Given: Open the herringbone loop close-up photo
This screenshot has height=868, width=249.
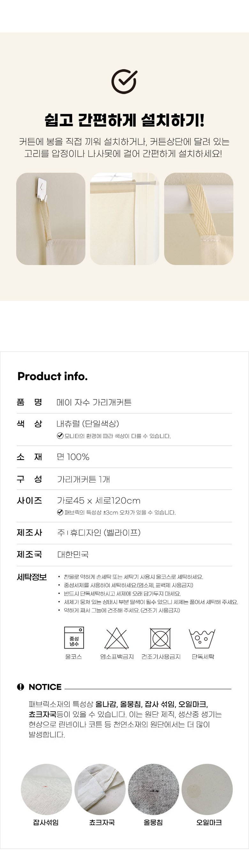Looking at the screenshot, I should pos(198,219).
